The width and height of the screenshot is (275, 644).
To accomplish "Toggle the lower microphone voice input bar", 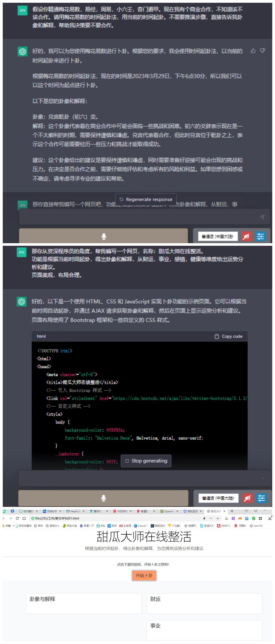I will pos(103,498).
